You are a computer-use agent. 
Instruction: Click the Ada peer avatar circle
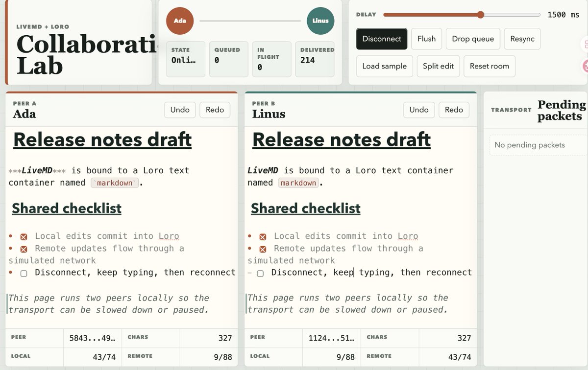pos(180,21)
